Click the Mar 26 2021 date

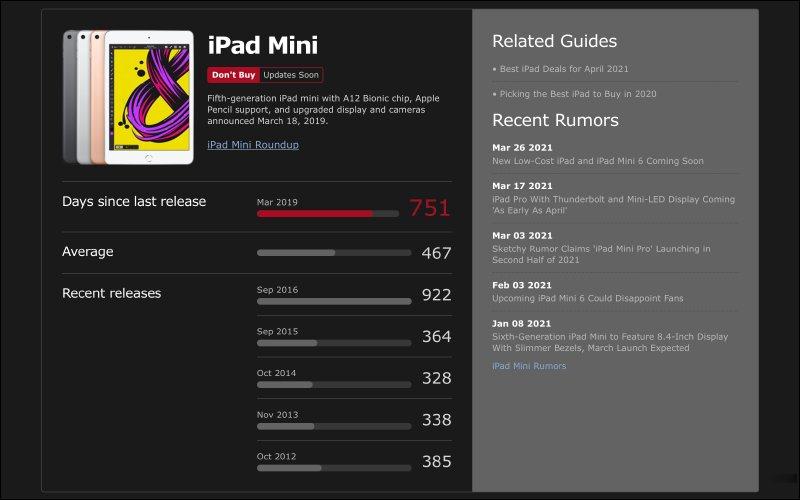click(x=522, y=148)
